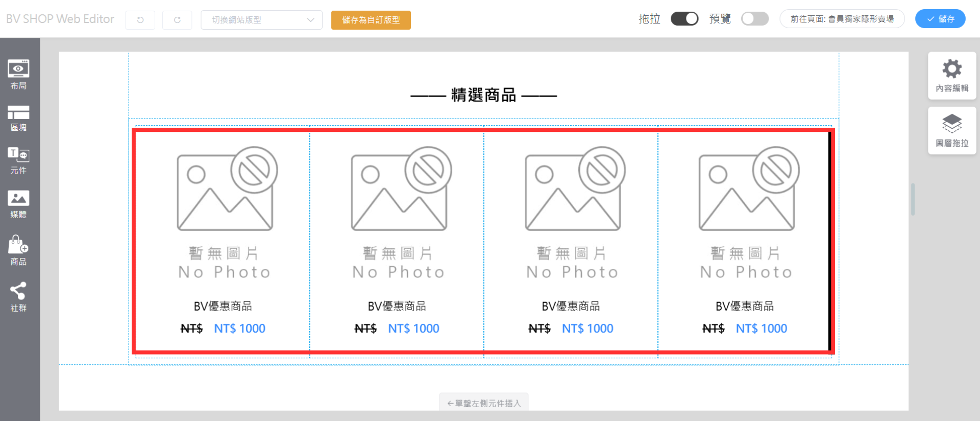The width and height of the screenshot is (980, 421).
Task: Click the blue 儲存 save button
Action: pyautogui.click(x=940, y=19)
